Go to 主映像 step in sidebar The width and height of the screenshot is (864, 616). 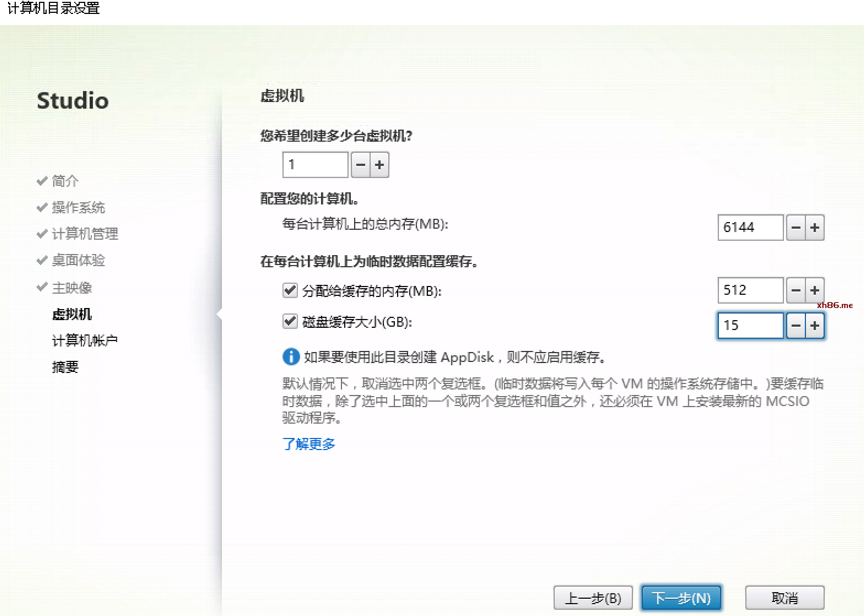point(72,288)
